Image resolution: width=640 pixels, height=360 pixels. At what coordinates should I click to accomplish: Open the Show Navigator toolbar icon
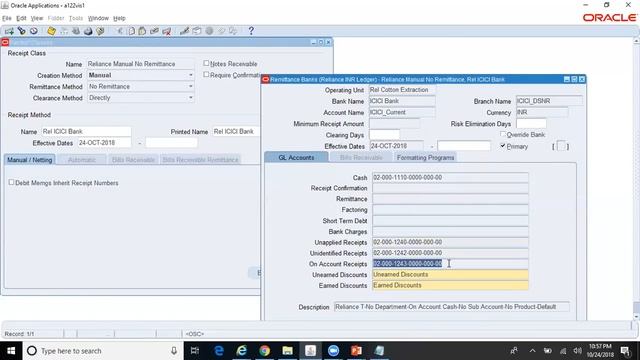[x=33, y=31]
